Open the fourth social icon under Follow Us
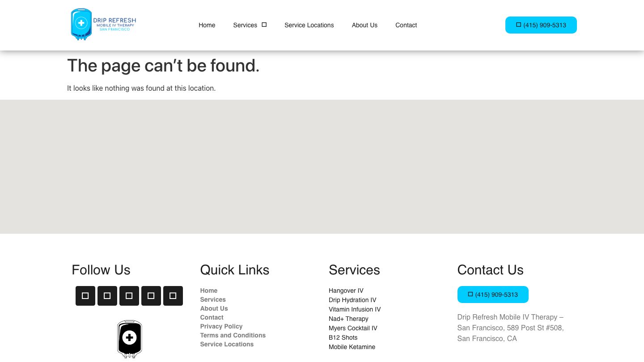 click(x=151, y=296)
